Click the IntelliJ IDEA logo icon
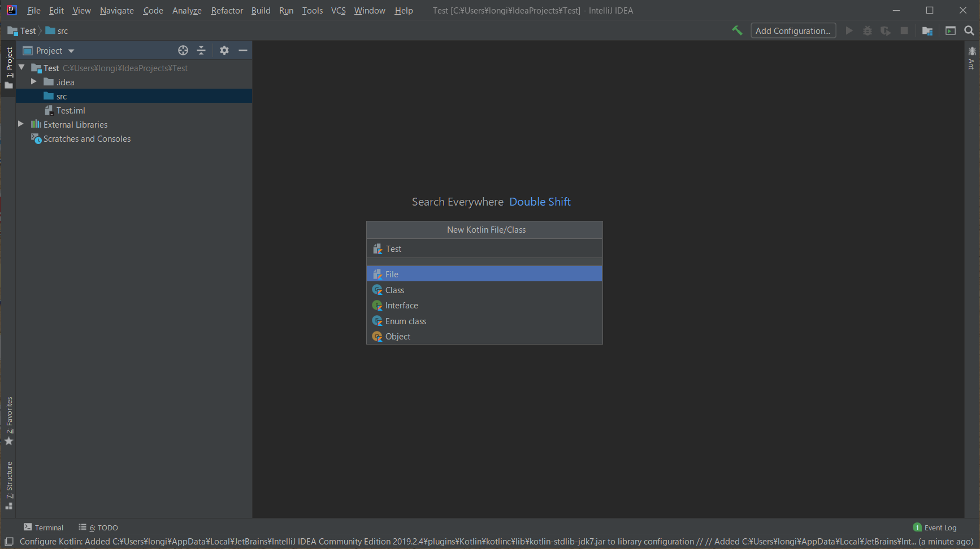980x549 pixels. (11, 10)
